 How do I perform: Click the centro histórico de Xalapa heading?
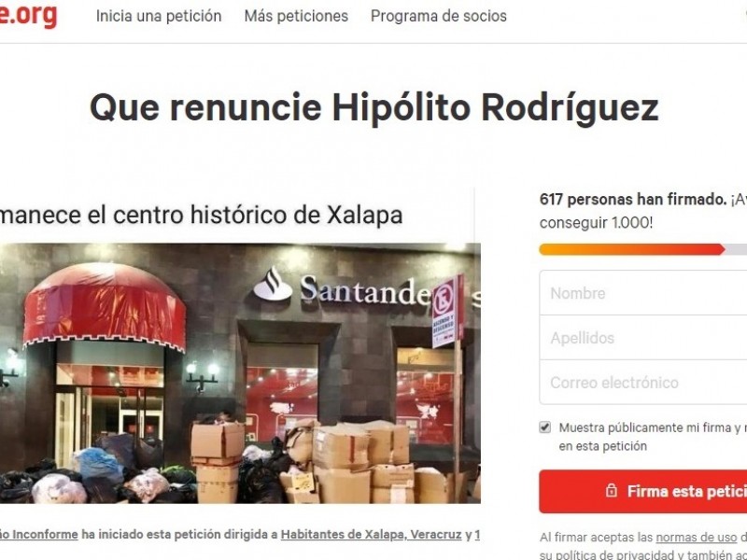tap(201, 215)
